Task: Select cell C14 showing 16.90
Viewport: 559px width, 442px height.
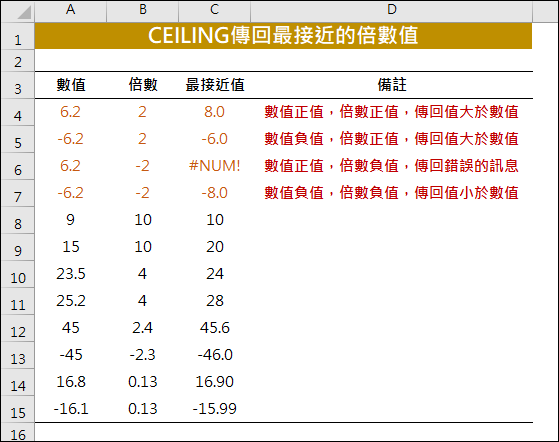Action: 215,382
